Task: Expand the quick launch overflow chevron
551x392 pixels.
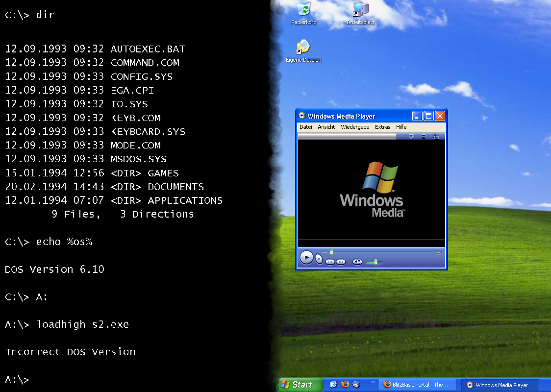Action: (x=373, y=382)
